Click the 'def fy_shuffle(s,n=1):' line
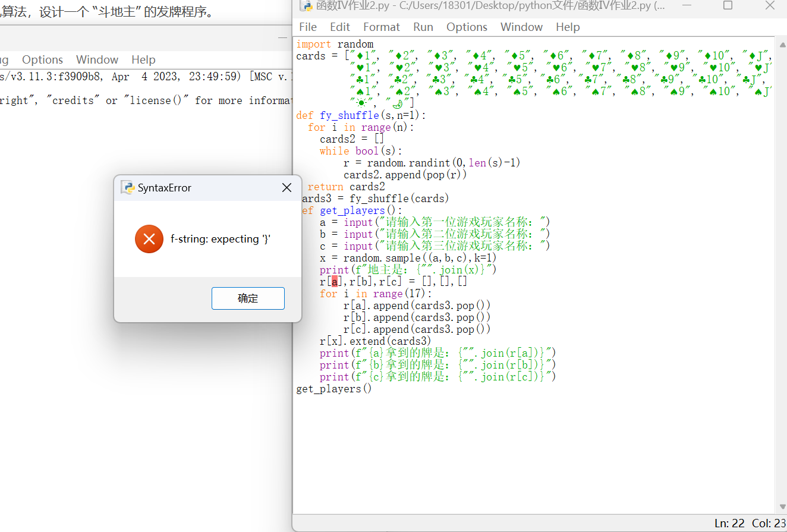This screenshot has width=787, height=532. [x=361, y=115]
